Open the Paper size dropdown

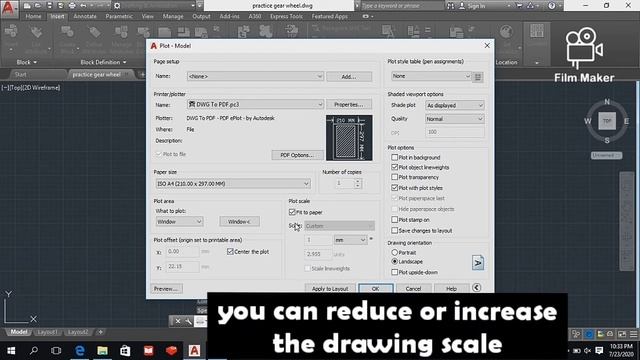[233, 184]
